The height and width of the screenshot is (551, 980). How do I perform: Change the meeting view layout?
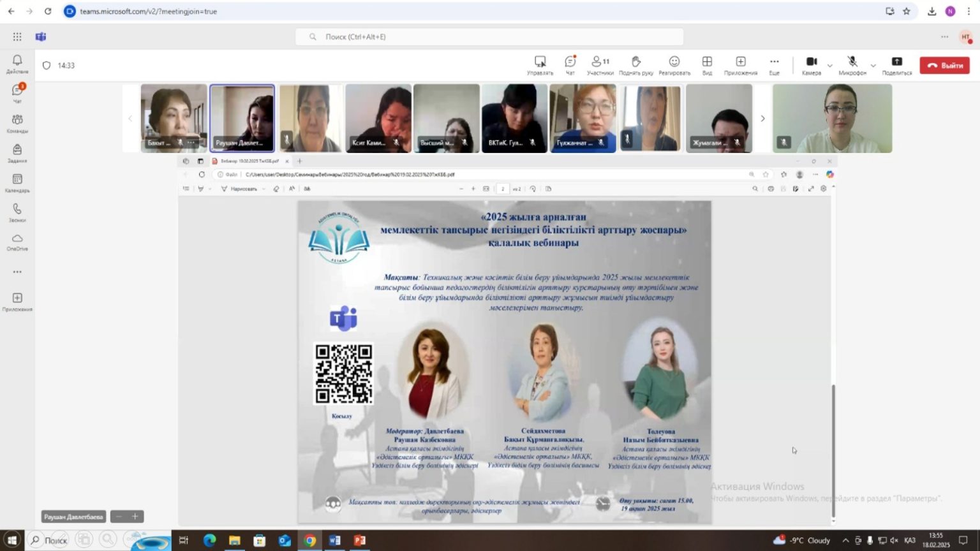707,65
